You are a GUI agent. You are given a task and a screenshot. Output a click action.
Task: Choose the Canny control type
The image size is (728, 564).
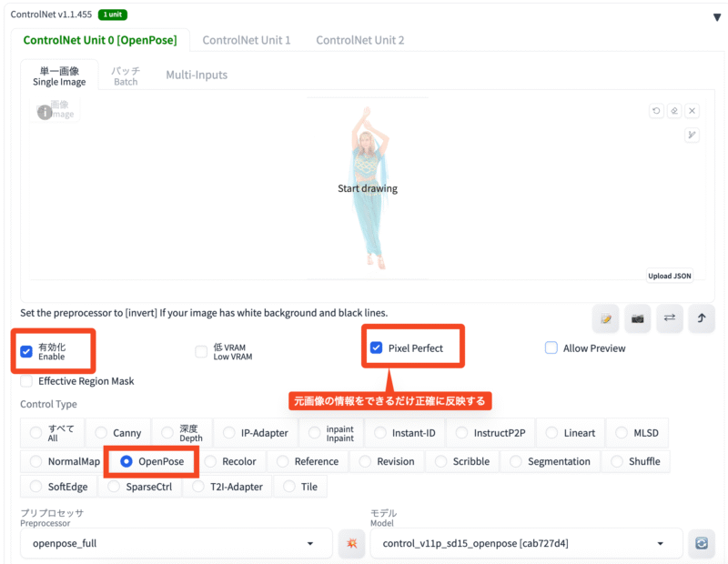click(x=118, y=433)
